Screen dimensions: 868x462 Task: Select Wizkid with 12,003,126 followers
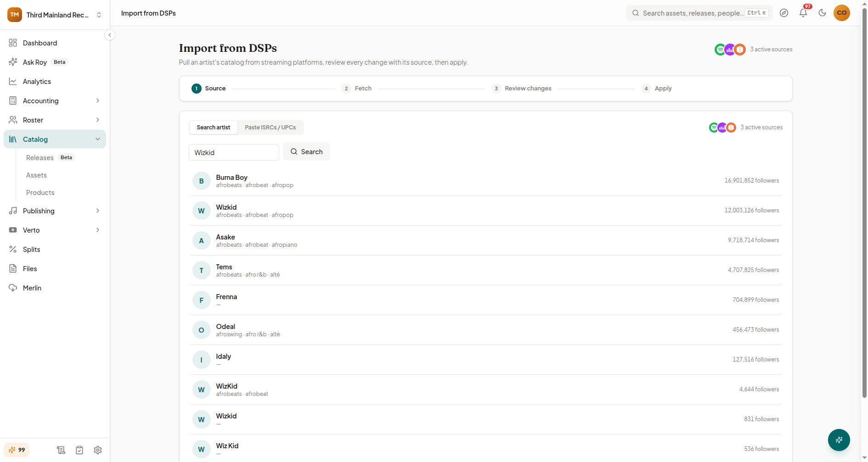[x=485, y=211]
